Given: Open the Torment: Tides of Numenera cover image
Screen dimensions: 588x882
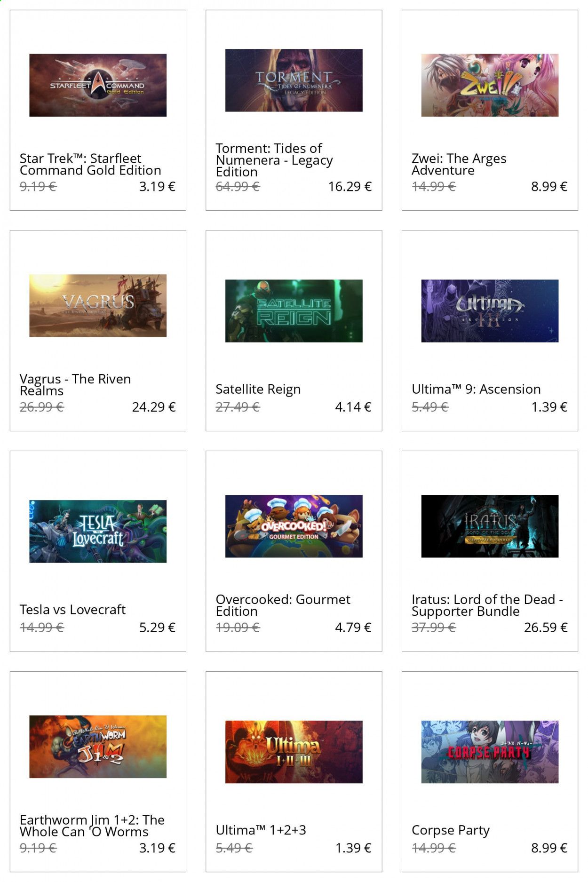Looking at the screenshot, I should click(x=294, y=80).
